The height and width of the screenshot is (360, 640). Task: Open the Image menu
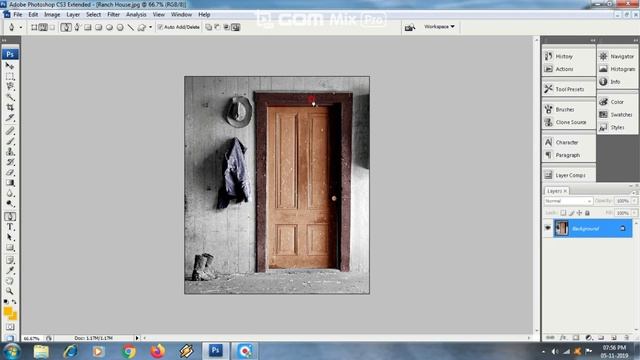[x=52, y=15]
